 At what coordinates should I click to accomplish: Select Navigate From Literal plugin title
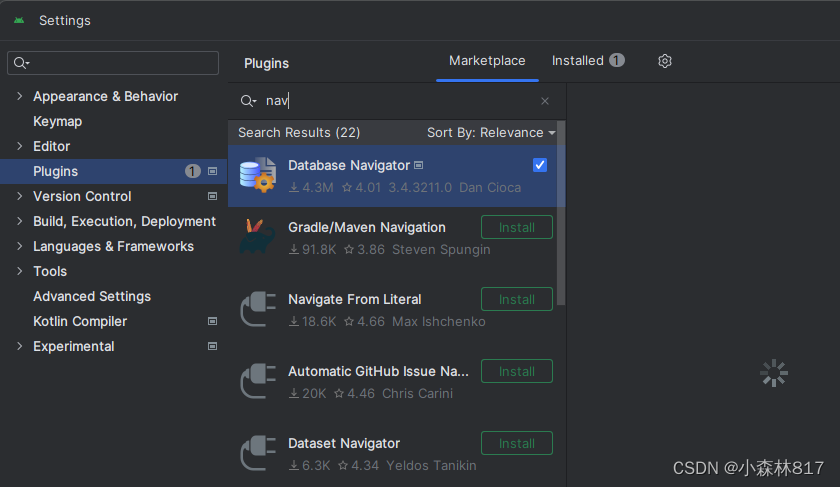coord(355,299)
